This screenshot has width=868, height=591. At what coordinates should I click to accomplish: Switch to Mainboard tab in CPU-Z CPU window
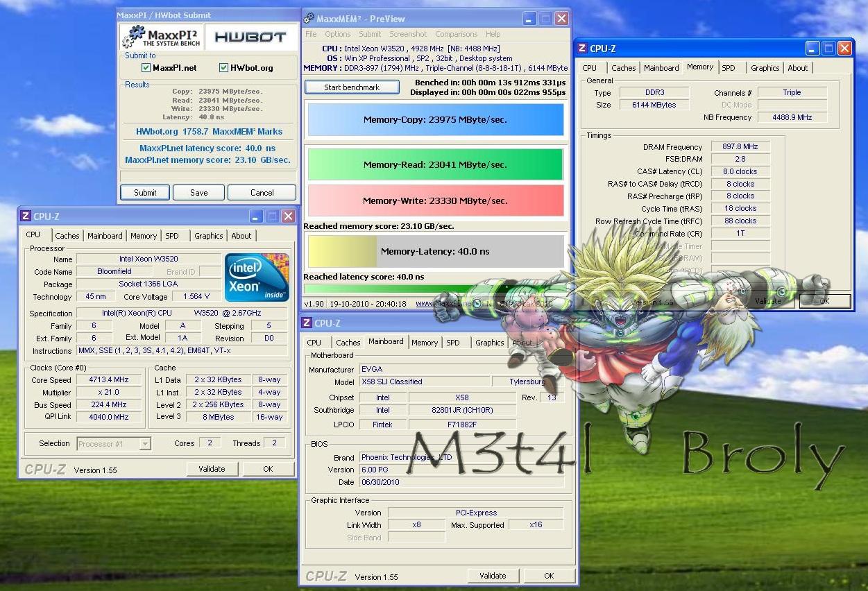coord(105,236)
